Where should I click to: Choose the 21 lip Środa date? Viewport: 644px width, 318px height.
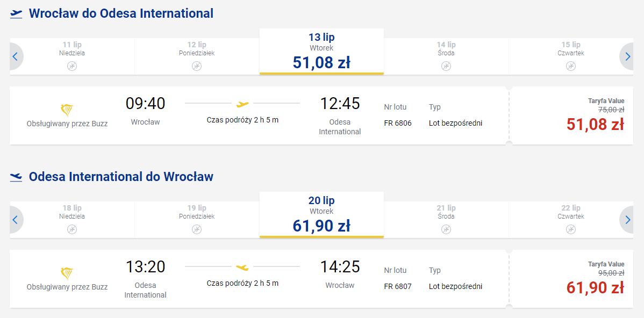(x=446, y=220)
